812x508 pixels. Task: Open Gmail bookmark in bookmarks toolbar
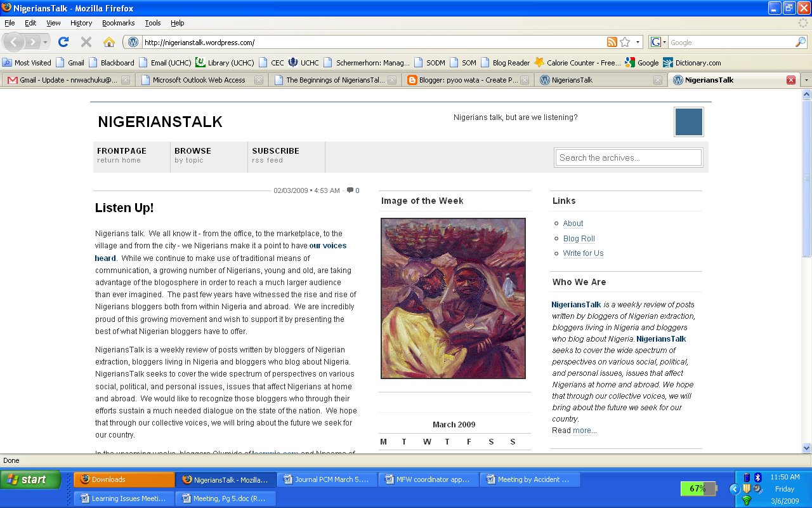pos(70,63)
